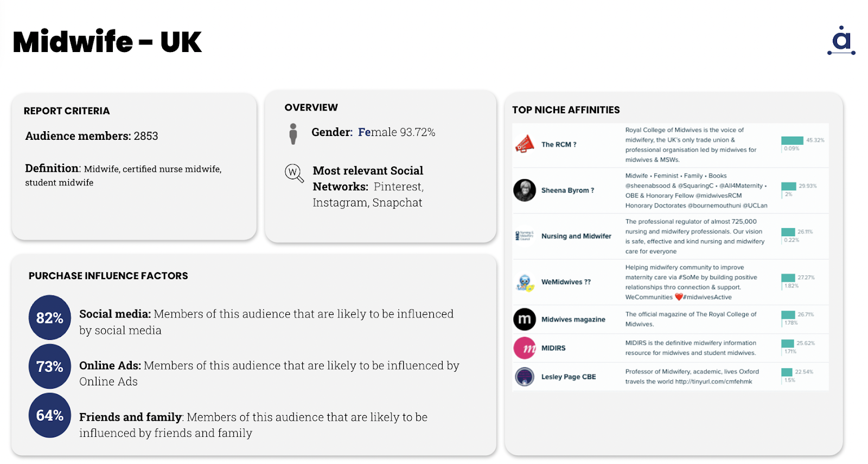Open Lesley Page CBE affinity name

pyautogui.click(x=569, y=377)
